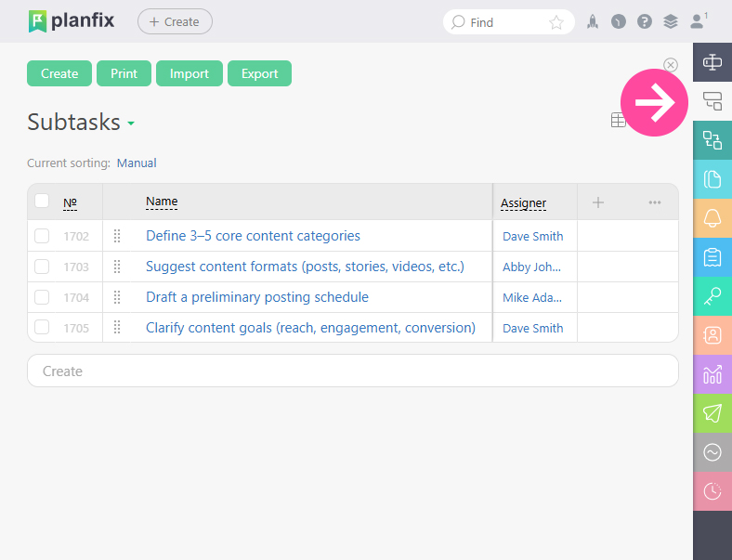This screenshot has width=732, height=560.
Task: Click the chart analytics sidebar icon
Action: [x=712, y=374]
